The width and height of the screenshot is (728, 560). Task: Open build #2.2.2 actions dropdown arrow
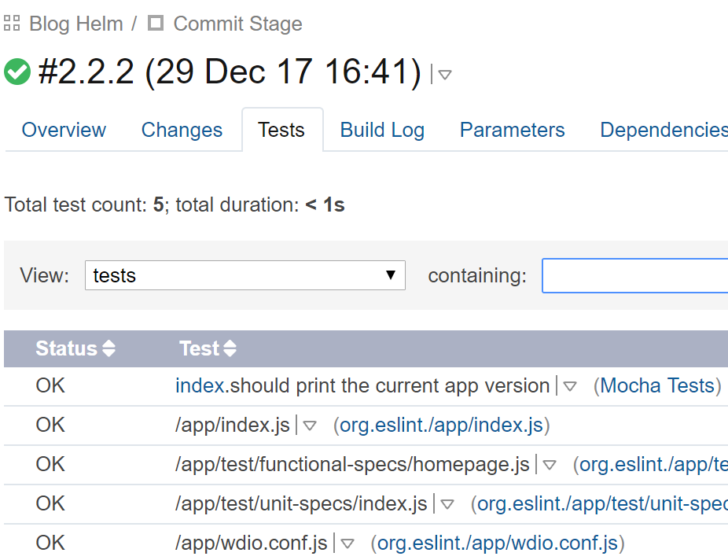445,74
